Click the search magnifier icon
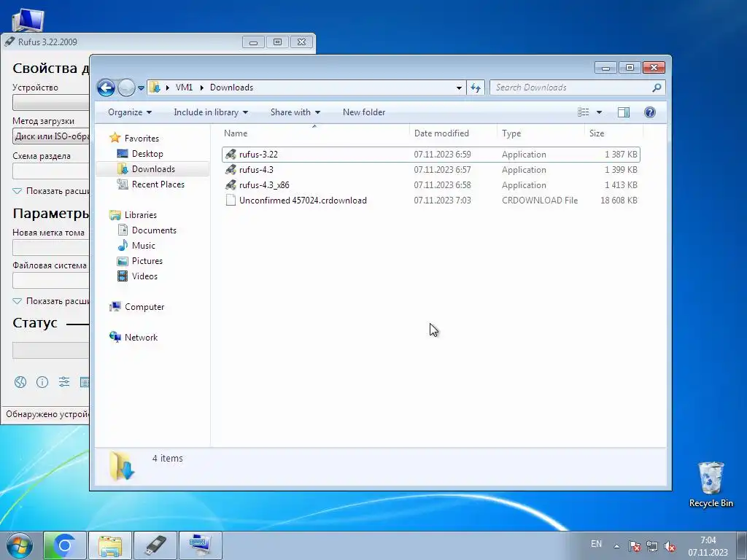 657,87
